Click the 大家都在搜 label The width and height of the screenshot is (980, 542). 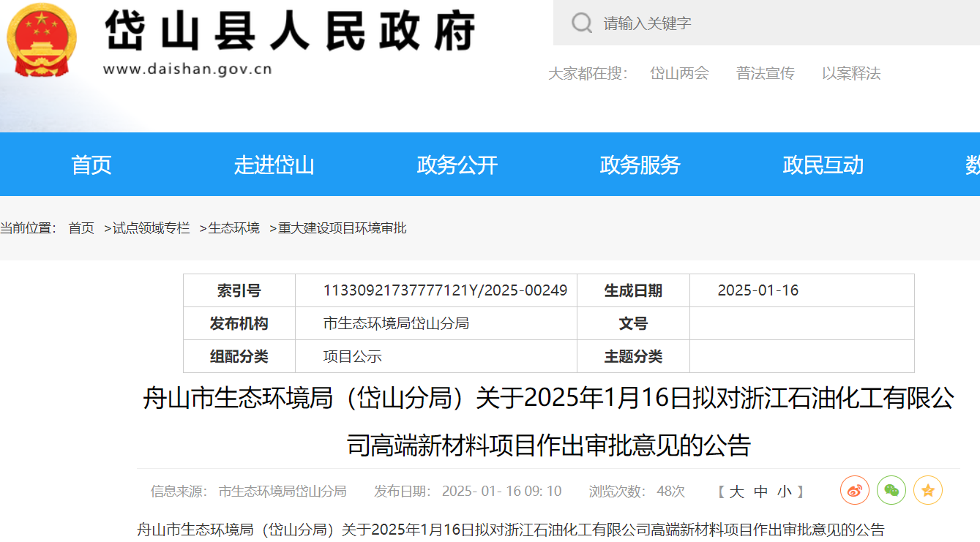pos(588,73)
